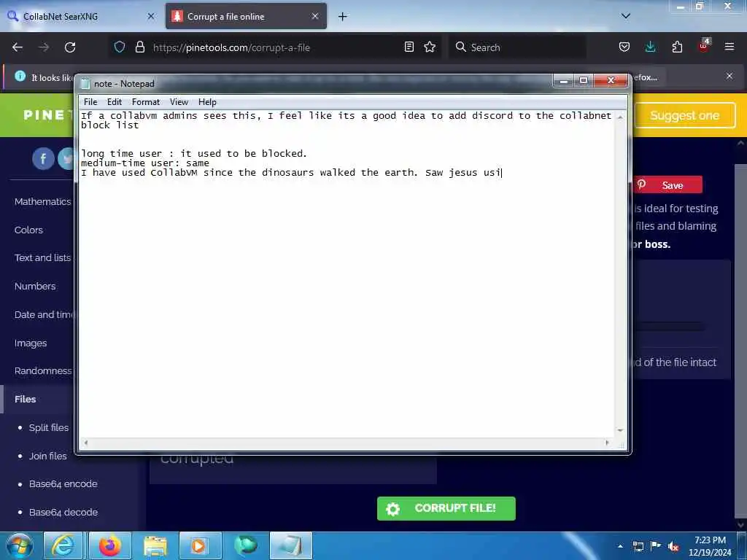The height and width of the screenshot is (560, 747).
Task: Open the Base64 encode tool
Action: click(63, 484)
